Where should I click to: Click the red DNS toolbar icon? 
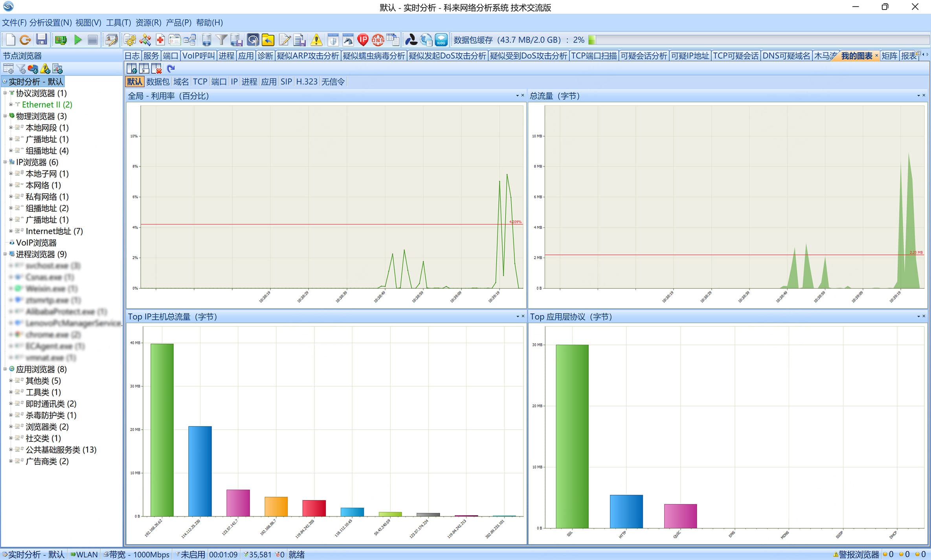pos(377,40)
